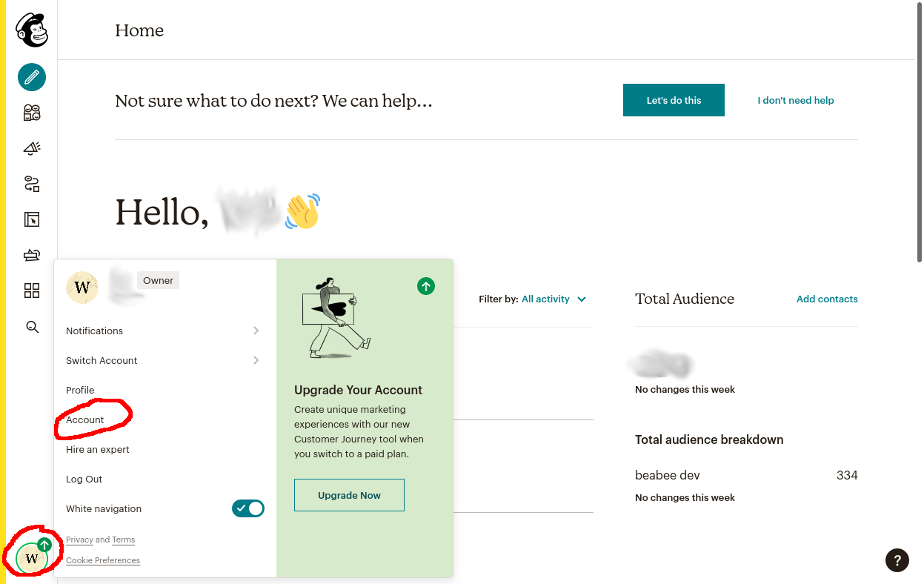
Task: Click the page vertical scrollbar
Action: point(920,148)
